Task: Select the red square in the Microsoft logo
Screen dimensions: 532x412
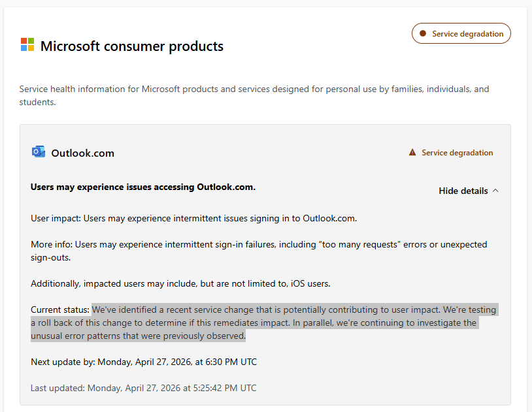Action: (23, 40)
